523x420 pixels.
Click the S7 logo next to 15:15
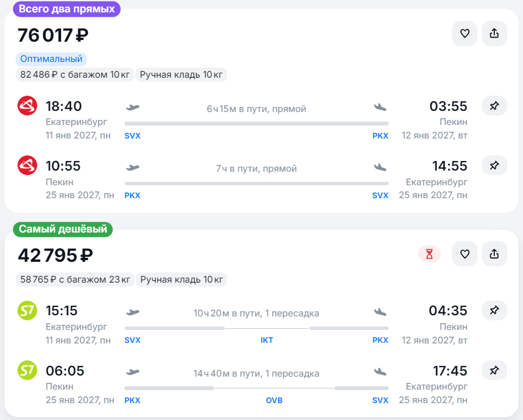(x=28, y=310)
